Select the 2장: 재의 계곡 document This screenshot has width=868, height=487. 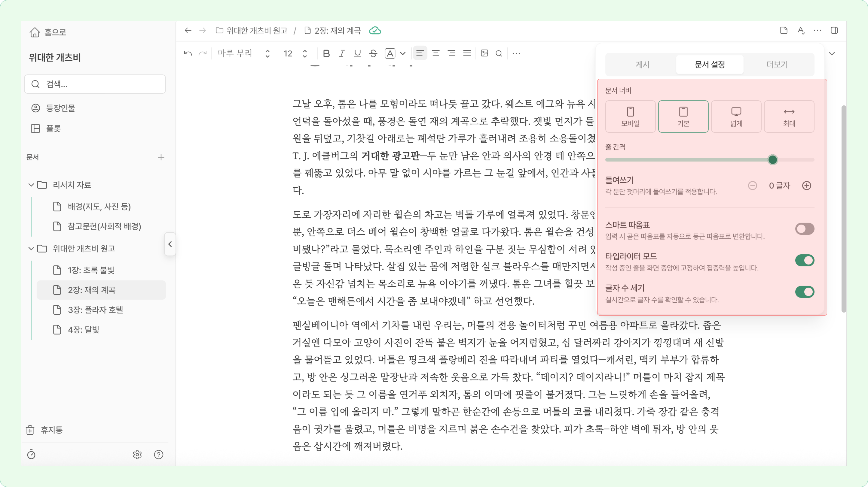tap(101, 290)
